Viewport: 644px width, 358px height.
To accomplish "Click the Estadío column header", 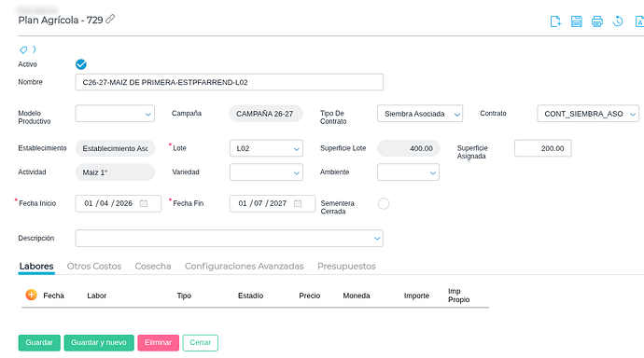I will pos(250,296).
